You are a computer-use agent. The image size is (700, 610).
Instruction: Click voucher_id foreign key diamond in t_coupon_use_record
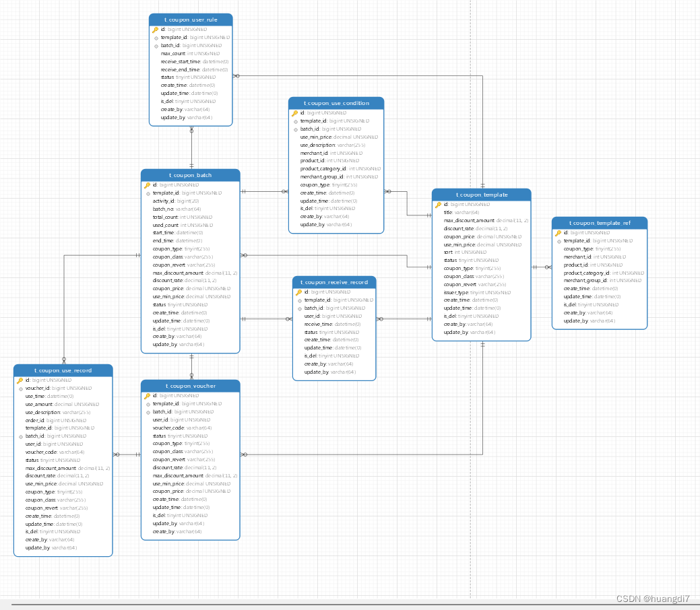click(20, 388)
